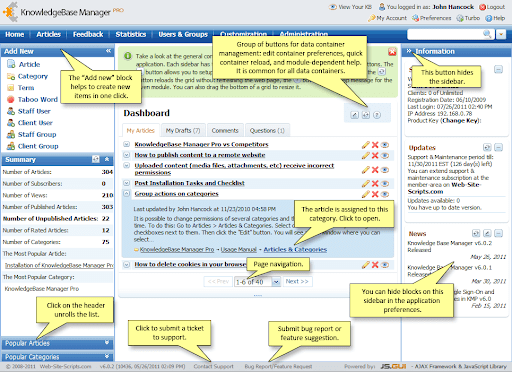Image resolution: width=512 pixels, height=372 pixels.
Task: Open the Articles menu
Action: pyautogui.click(x=48, y=34)
